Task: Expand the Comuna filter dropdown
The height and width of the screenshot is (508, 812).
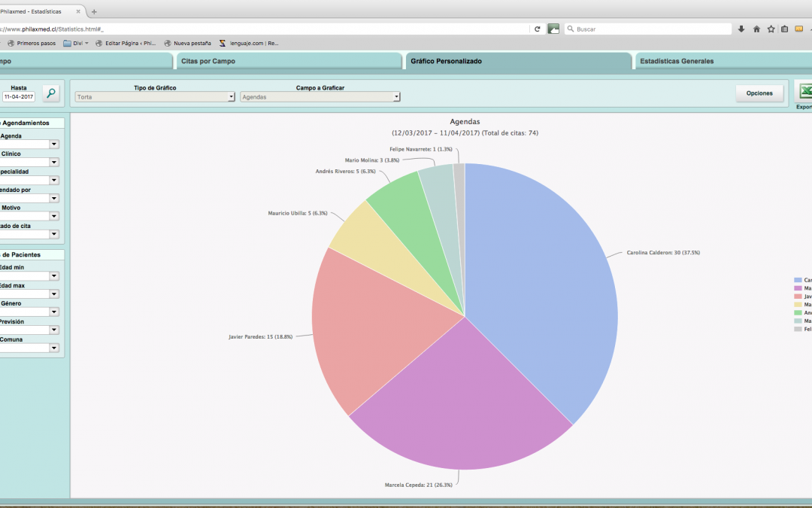Action: click(x=54, y=348)
